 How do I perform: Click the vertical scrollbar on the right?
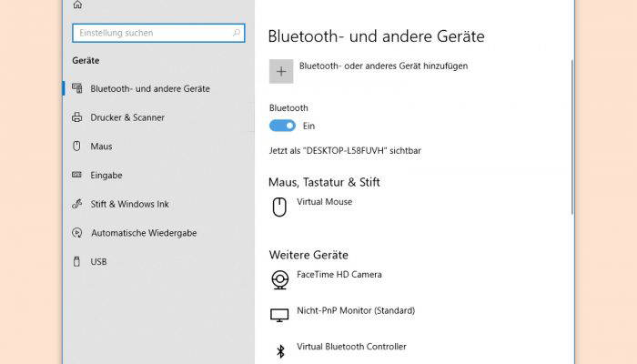tap(572, 137)
